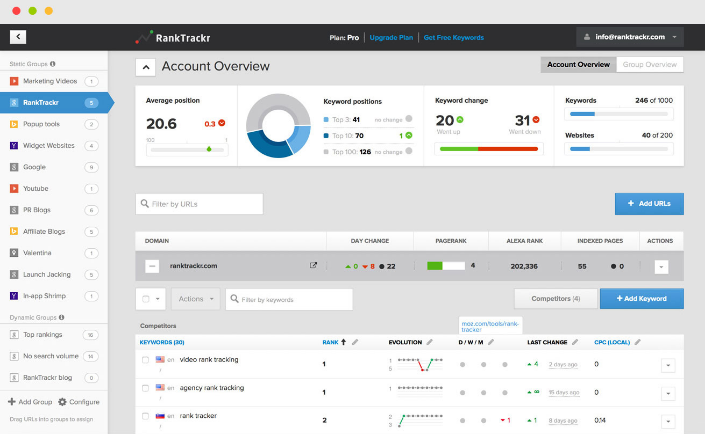Viewport: 705px width, 434px height.
Task: Click '2 days ago' last change text
Action: click(563, 364)
